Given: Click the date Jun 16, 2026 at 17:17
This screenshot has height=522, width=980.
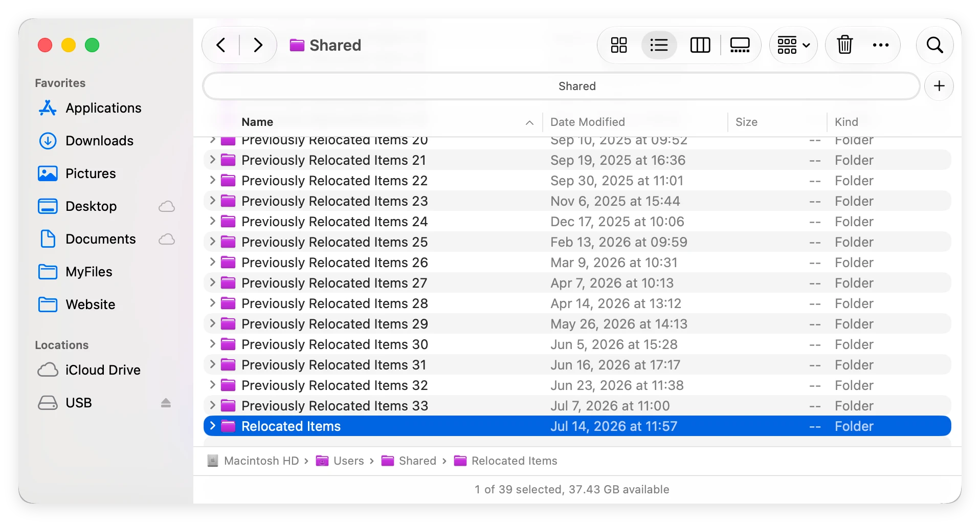Looking at the screenshot, I should pos(615,365).
